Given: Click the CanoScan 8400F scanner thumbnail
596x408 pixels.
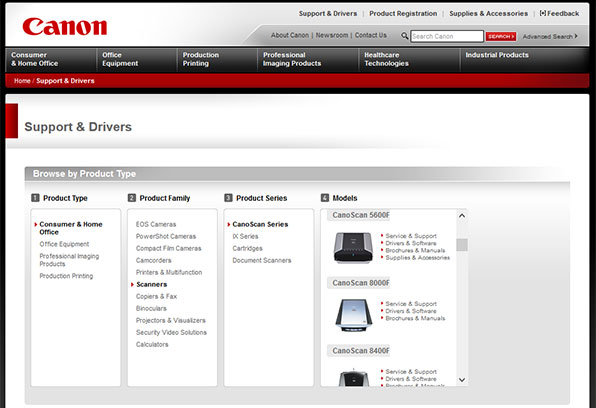Looking at the screenshot, I should click(x=353, y=377).
